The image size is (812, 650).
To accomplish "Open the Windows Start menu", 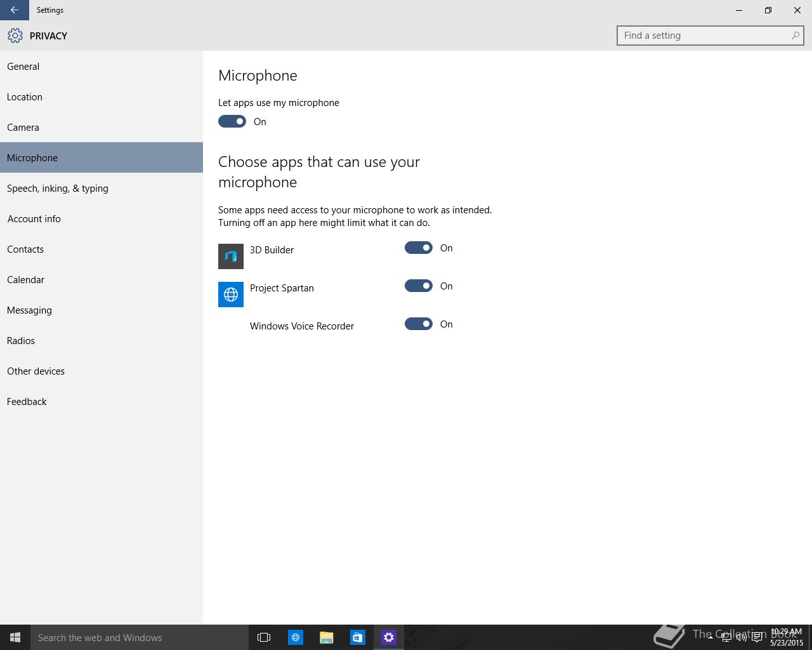I will [x=15, y=637].
